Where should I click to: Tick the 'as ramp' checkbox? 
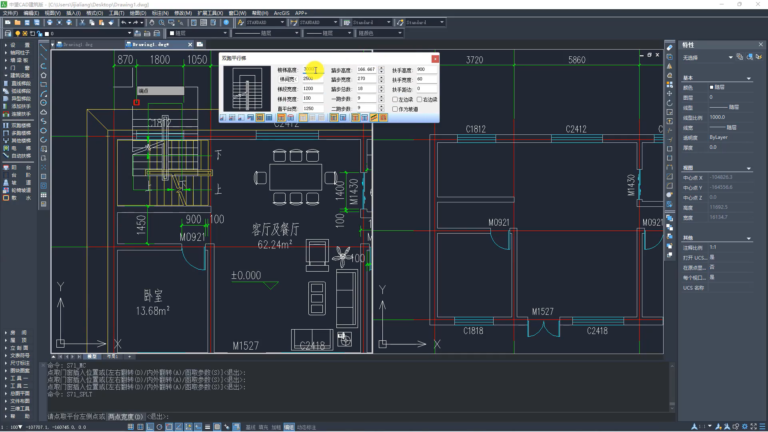(395, 109)
